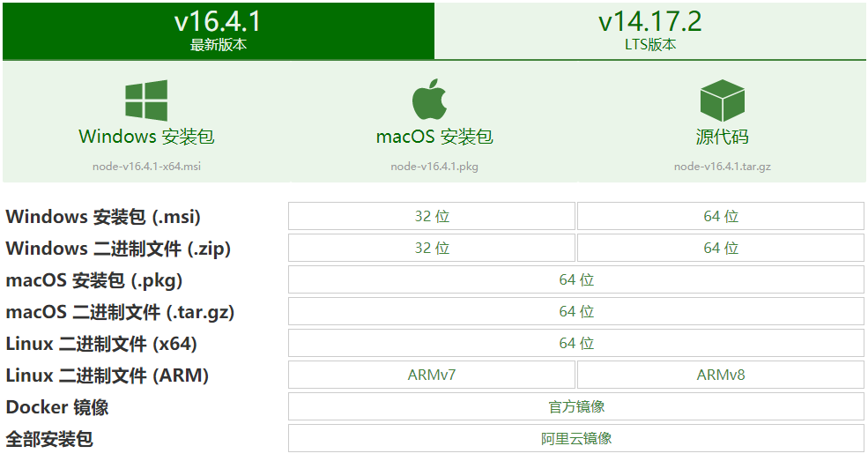This screenshot has height=461, width=868.
Task: Download the ARMv8 Linux binary
Action: pos(721,375)
